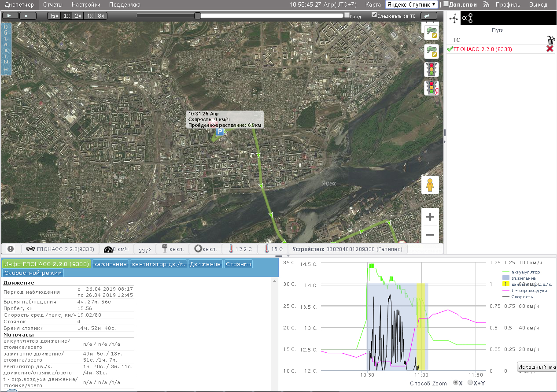
Task: Zoom in the map with plus button
Action: [x=430, y=217]
